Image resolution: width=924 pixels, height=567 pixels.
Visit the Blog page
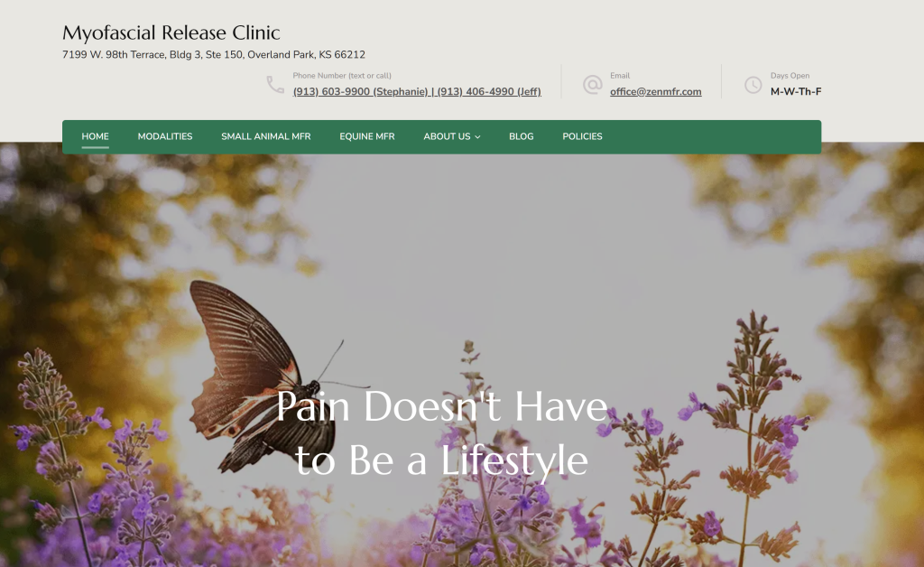[x=521, y=136]
